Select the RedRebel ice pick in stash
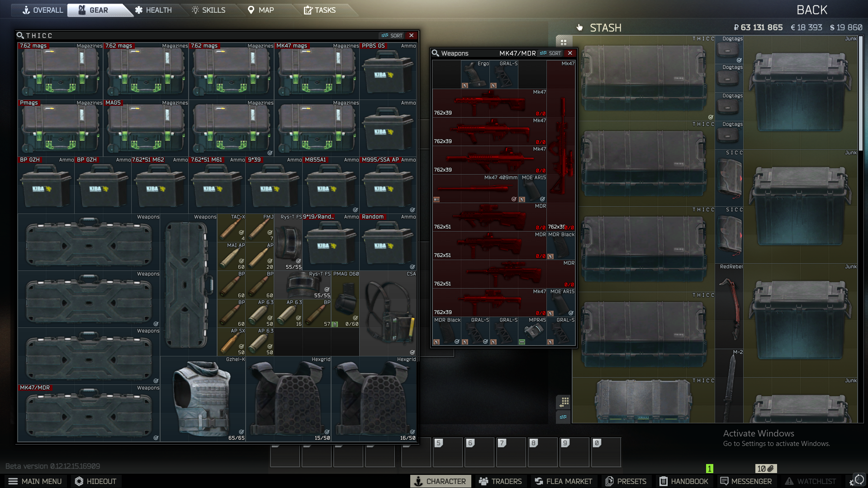The width and height of the screenshot is (868, 488). coord(729,306)
